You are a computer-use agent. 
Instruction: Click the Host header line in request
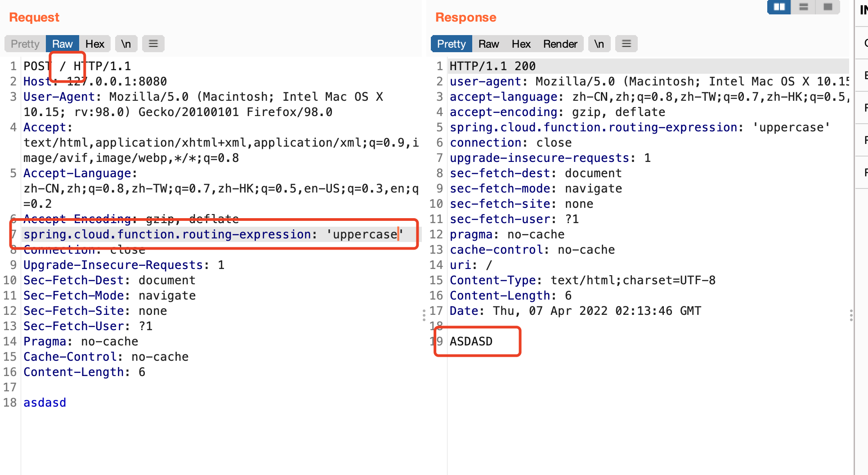point(95,81)
